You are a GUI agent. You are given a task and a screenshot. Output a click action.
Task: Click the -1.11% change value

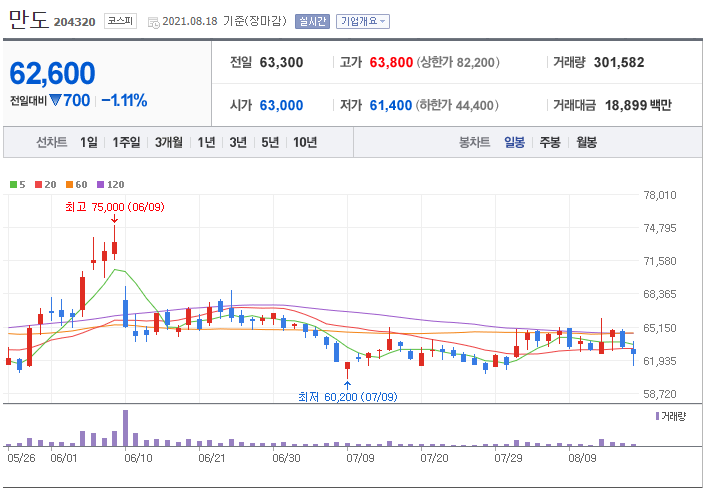click(124, 100)
